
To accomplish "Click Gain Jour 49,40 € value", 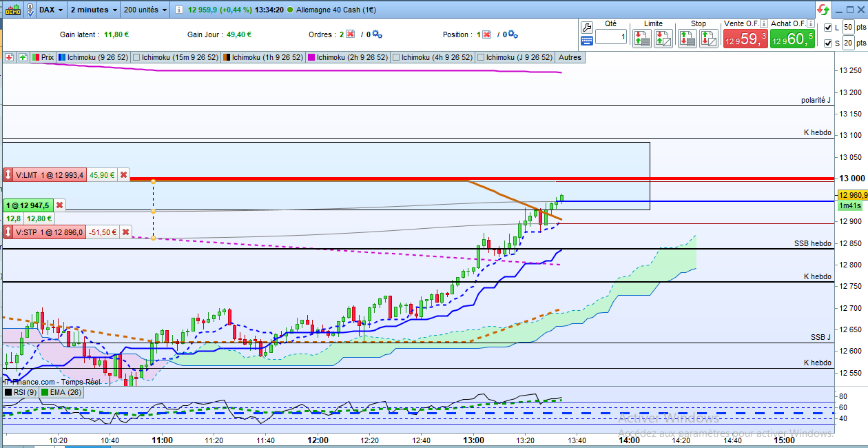I will pos(238,34).
